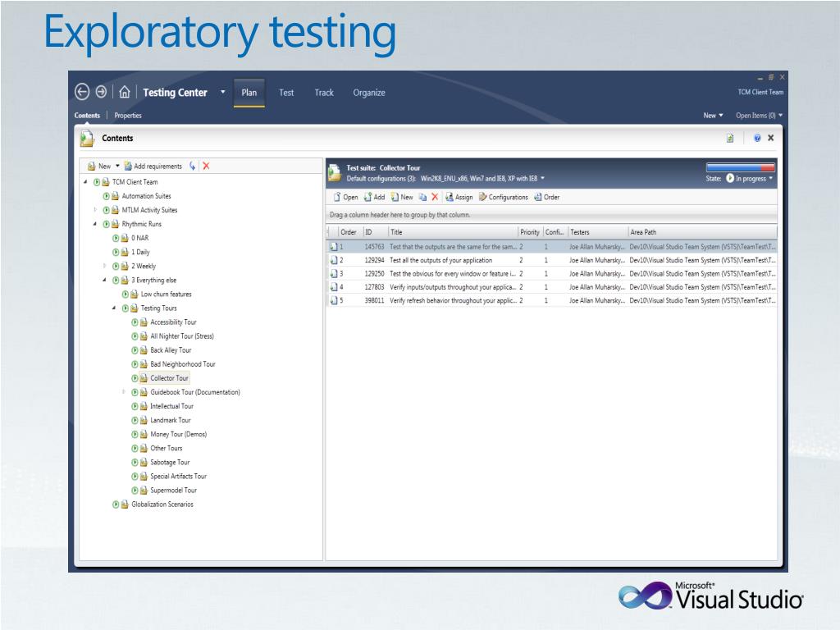Select Collector Tour suite
Image resolution: width=840 pixels, height=630 pixels.
pyautogui.click(x=169, y=378)
